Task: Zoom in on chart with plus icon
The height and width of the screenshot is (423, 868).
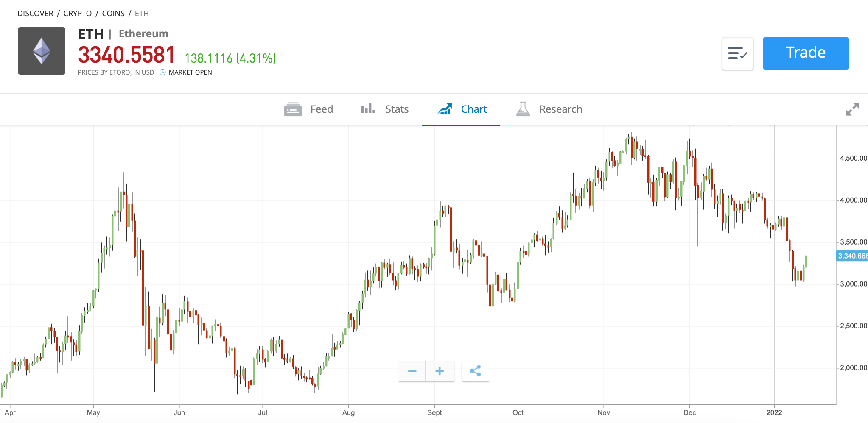Action: 440,371
